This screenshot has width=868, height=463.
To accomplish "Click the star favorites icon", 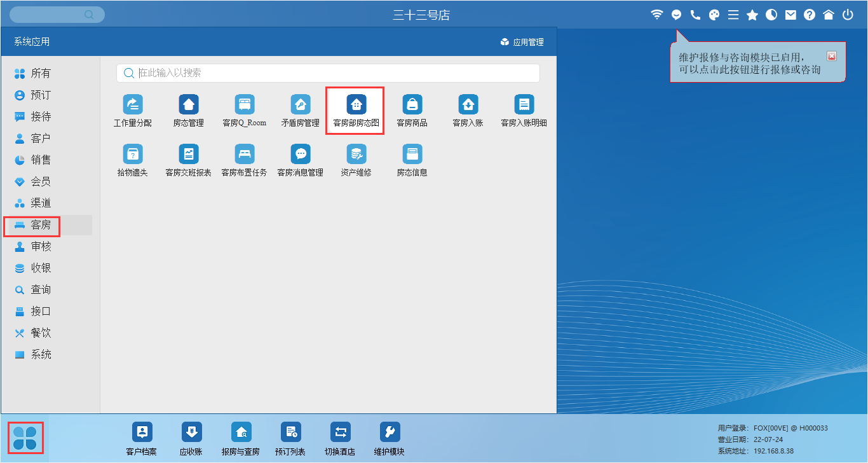I will point(752,15).
